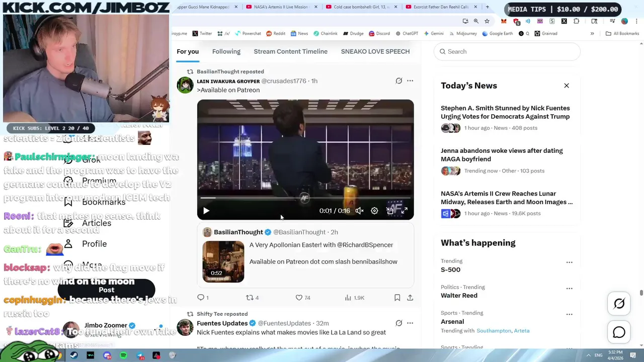The image size is (644, 362).
Task: Open a new browser tab
Action: tap(487, 7)
